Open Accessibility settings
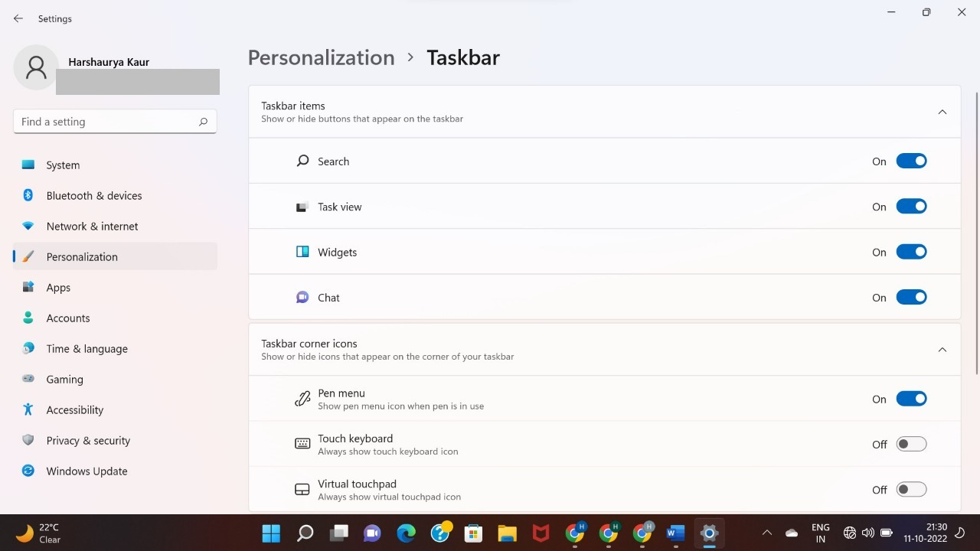This screenshot has height=551, width=980. click(x=74, y=409)
